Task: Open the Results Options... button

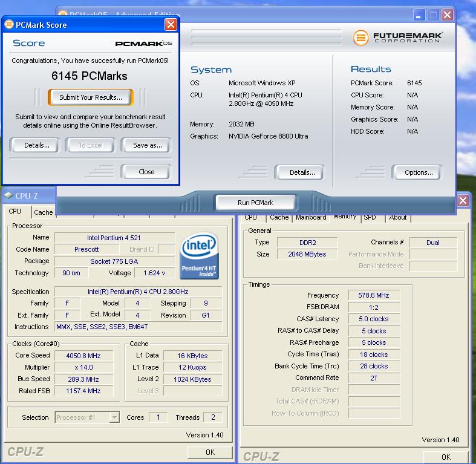Action: tap(417, 172)
